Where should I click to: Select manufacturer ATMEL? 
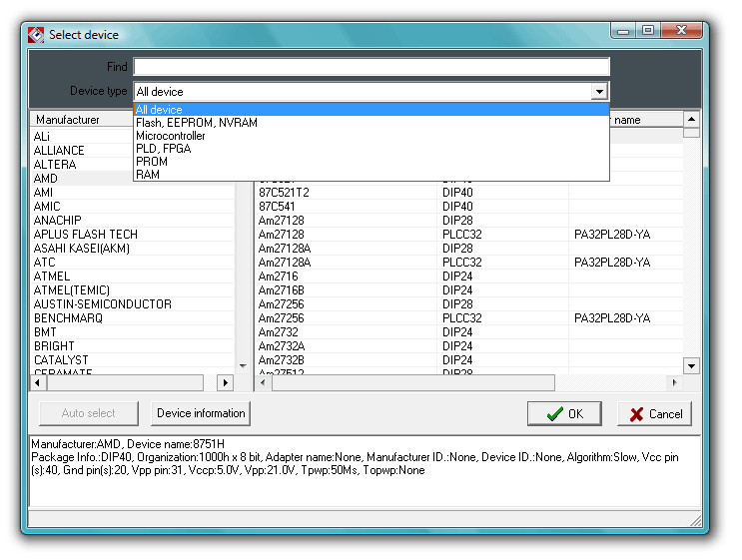133,277
